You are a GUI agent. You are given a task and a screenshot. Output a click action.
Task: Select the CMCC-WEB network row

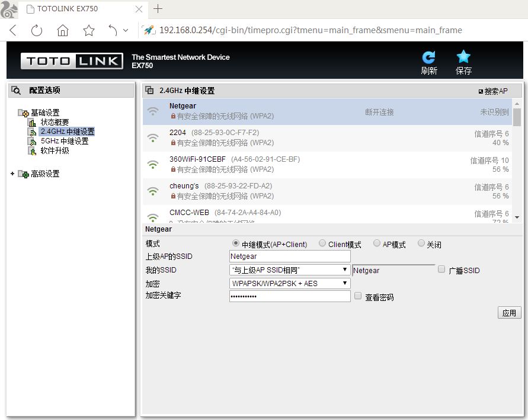coord(327,214)
